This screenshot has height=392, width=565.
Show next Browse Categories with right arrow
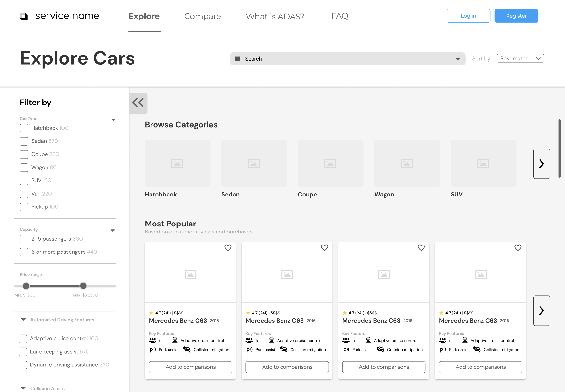click(541, 164)
